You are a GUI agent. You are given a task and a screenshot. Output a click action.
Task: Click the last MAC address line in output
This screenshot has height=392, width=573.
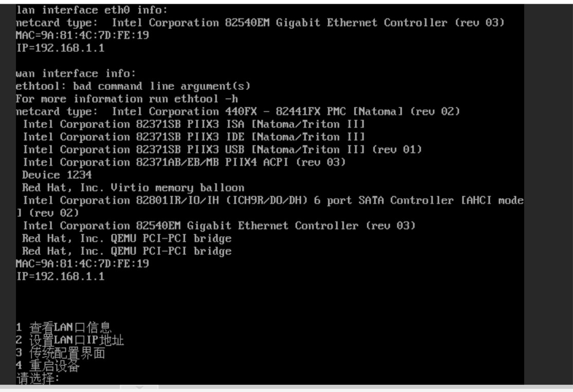(82, 264)
